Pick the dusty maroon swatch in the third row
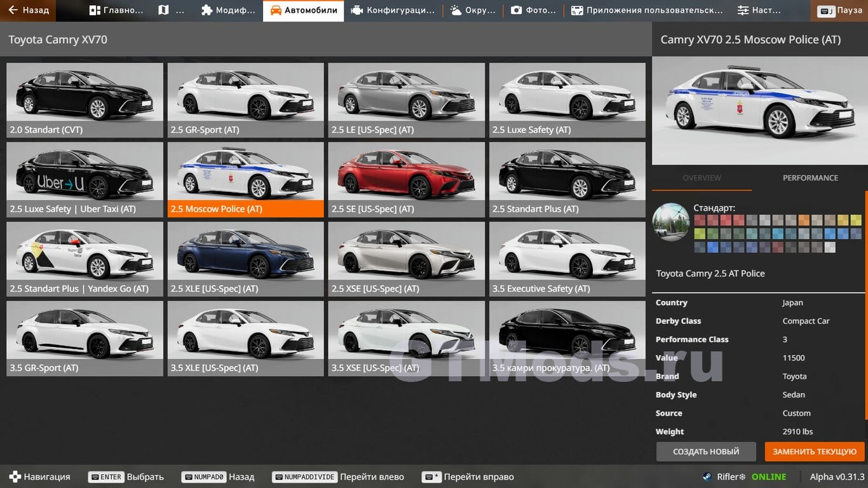 coord(778,247)
